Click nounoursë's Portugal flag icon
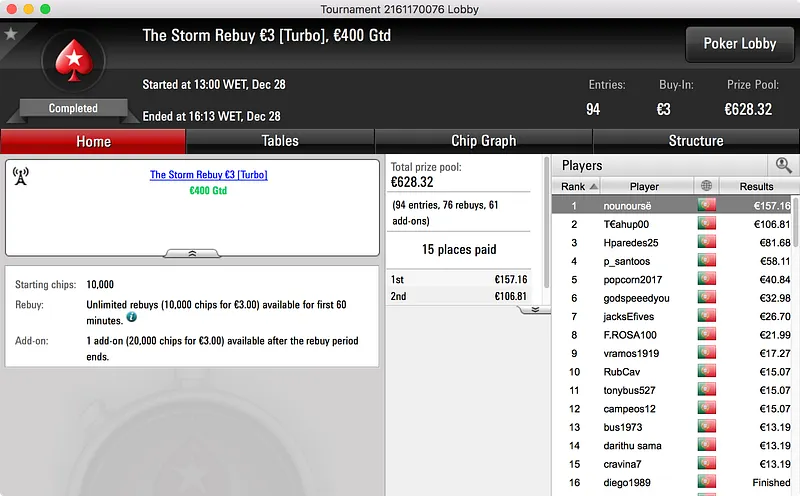The image size is (800, 496). pyautogui.click(x=707, y=205)
